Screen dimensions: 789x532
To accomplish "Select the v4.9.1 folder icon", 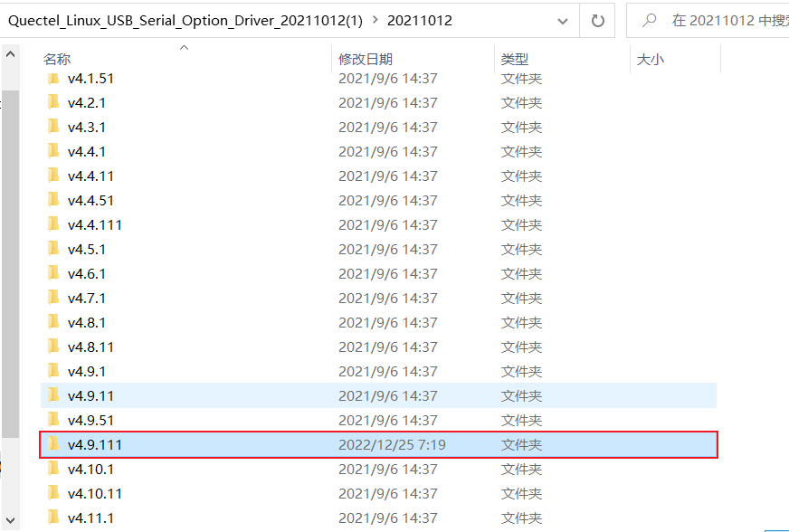I will coord(53,371).
